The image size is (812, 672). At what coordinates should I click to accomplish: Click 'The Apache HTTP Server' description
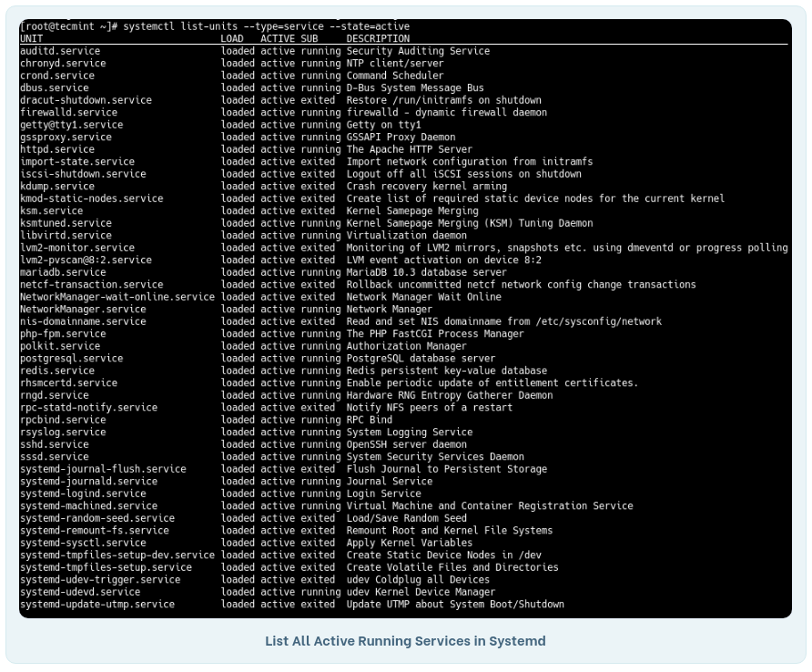(409, 149)
